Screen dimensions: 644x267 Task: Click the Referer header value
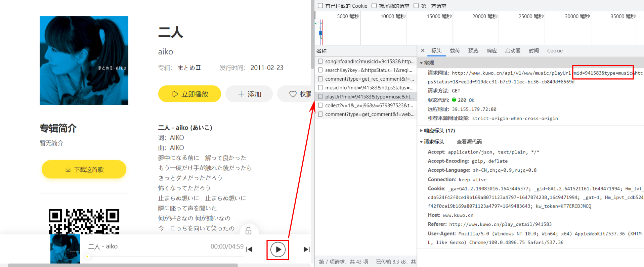501,224
